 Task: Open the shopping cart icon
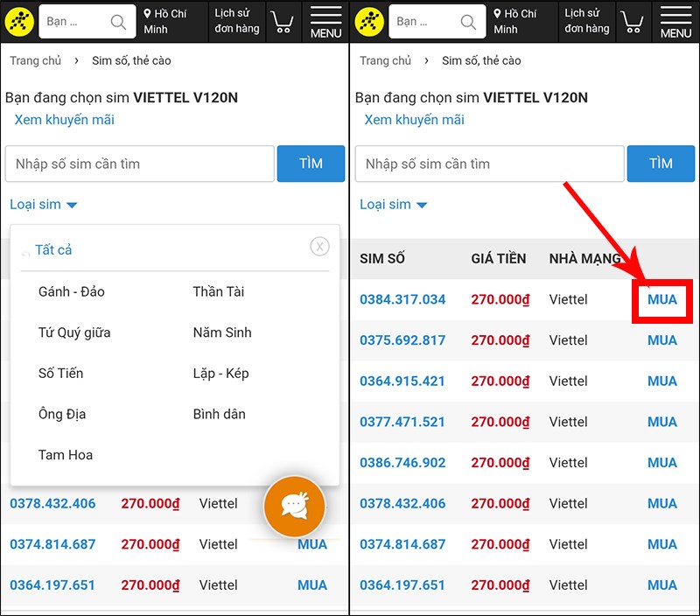click(283, 21)
